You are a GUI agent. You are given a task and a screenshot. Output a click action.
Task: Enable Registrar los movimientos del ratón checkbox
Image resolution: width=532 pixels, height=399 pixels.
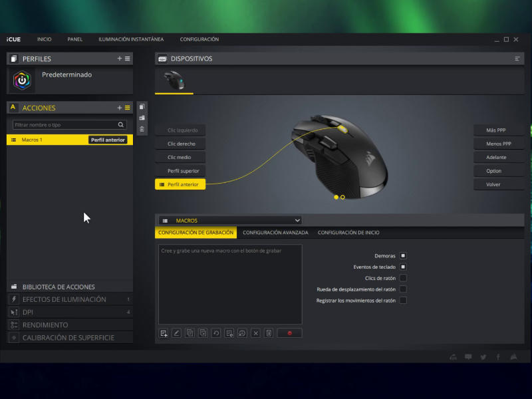click(x=403, y=301)
